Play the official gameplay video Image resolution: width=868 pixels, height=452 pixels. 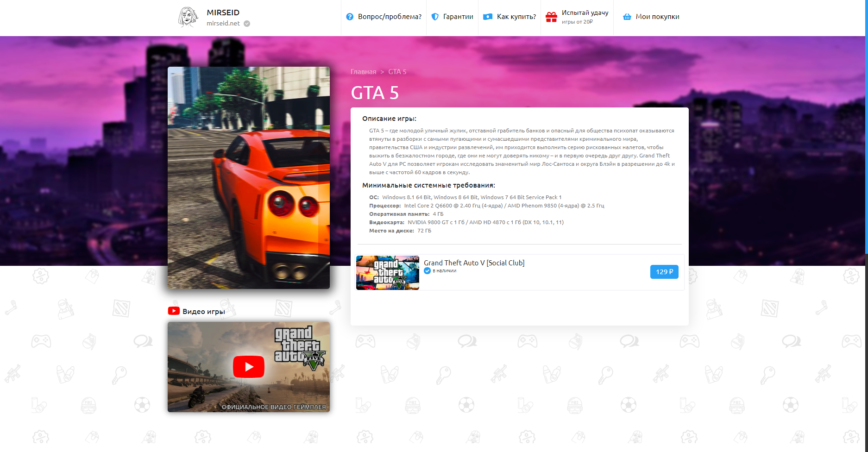tap(249, 367)
